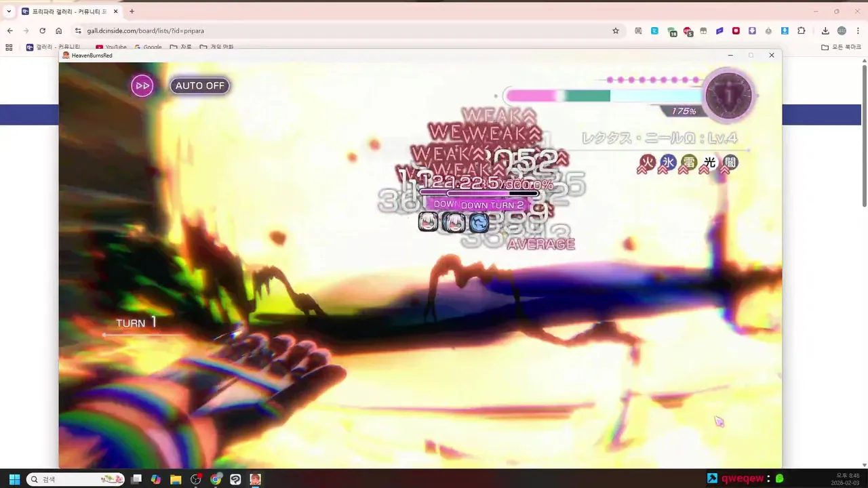
Task: Open Chrome downloads panel
Action: [825, 30]
